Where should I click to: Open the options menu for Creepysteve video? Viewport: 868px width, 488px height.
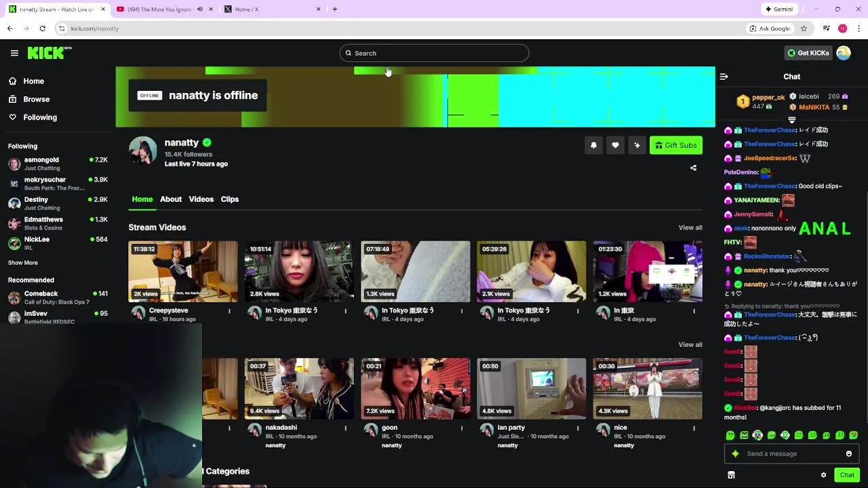[229, 311]
